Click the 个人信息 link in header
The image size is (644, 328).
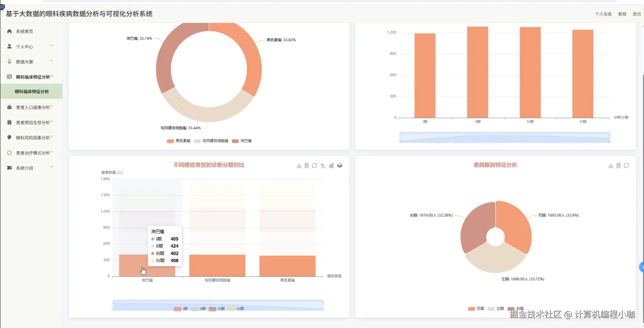[x=603, y=14]
